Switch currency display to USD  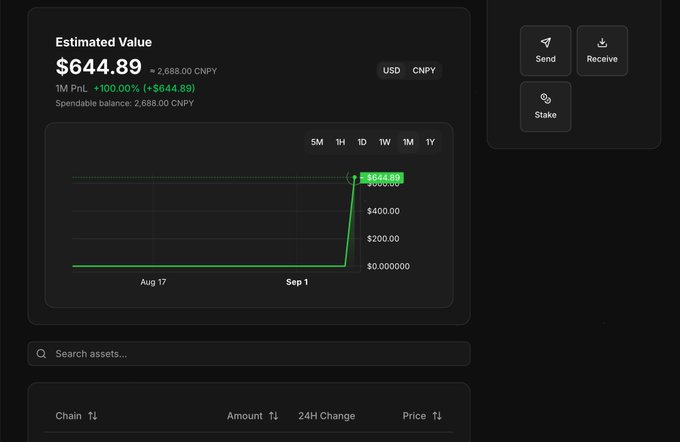point(392,70)
